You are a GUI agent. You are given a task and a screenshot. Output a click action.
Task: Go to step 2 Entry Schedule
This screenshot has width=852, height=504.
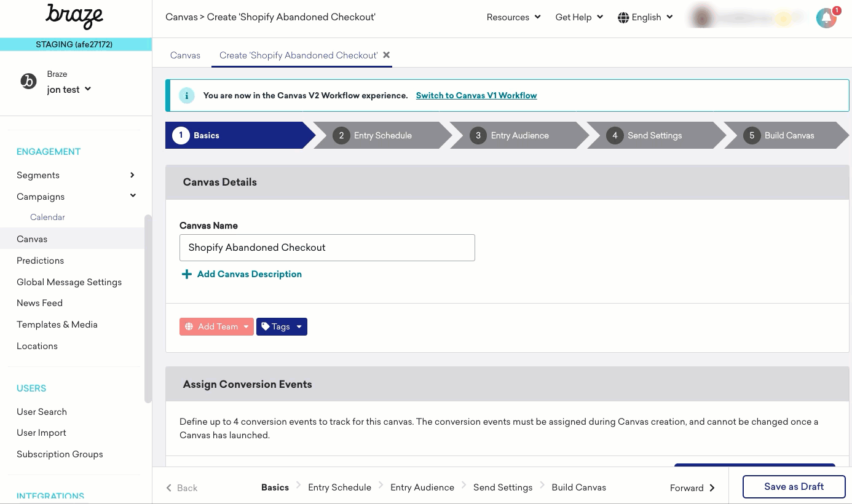click(382, 135)
